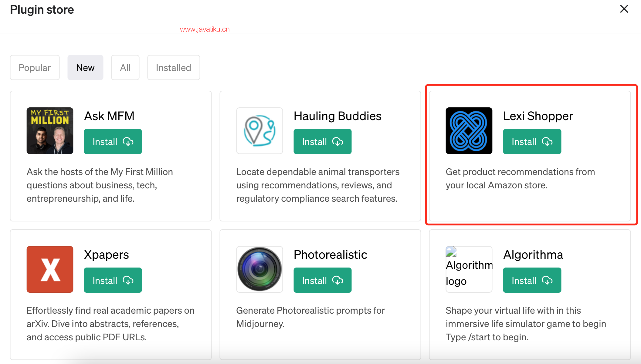641x364 pixels.
Task: Install the Lexi Shopper plugin
Action: point(532,142)
